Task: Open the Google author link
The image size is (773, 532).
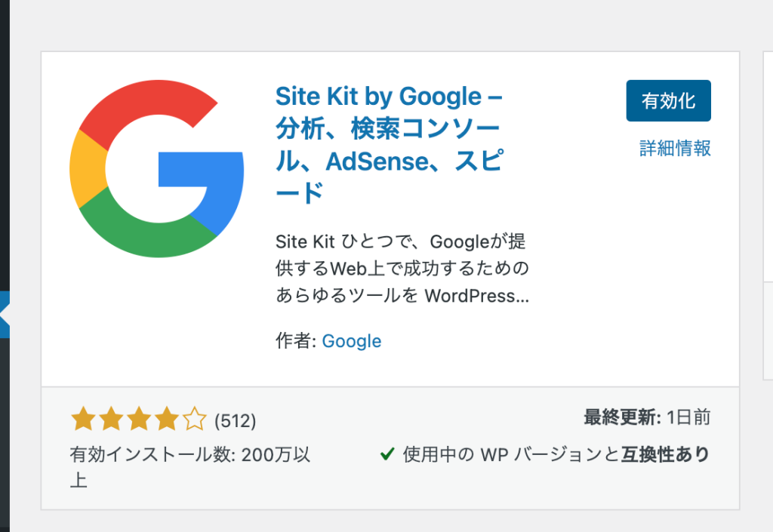Action: pos(352,341)
